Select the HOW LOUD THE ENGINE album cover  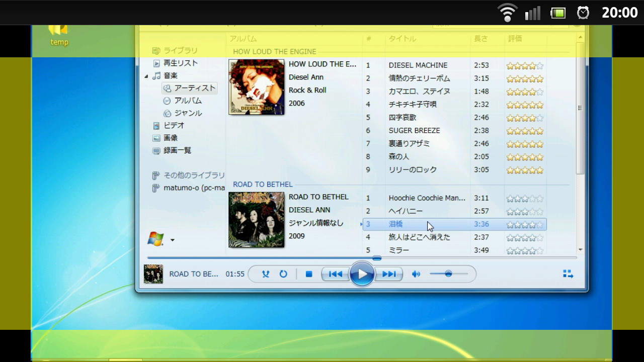256,87
